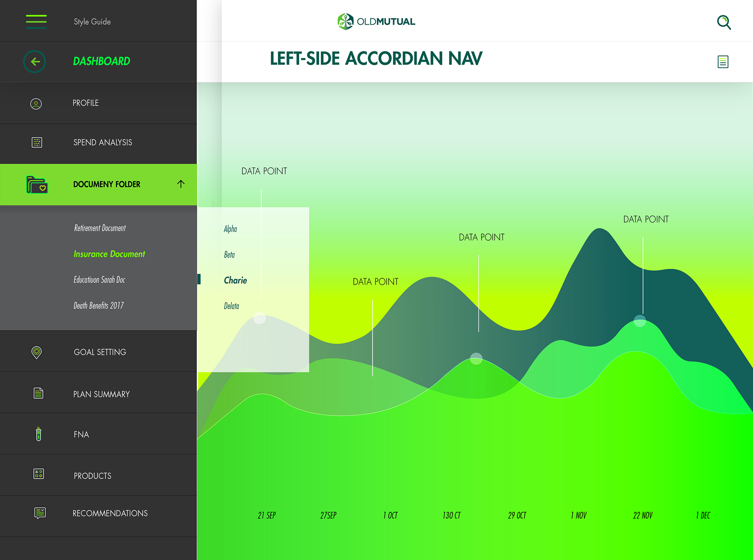
Task: Click the search magnifier icon
Action: [724, 22]
